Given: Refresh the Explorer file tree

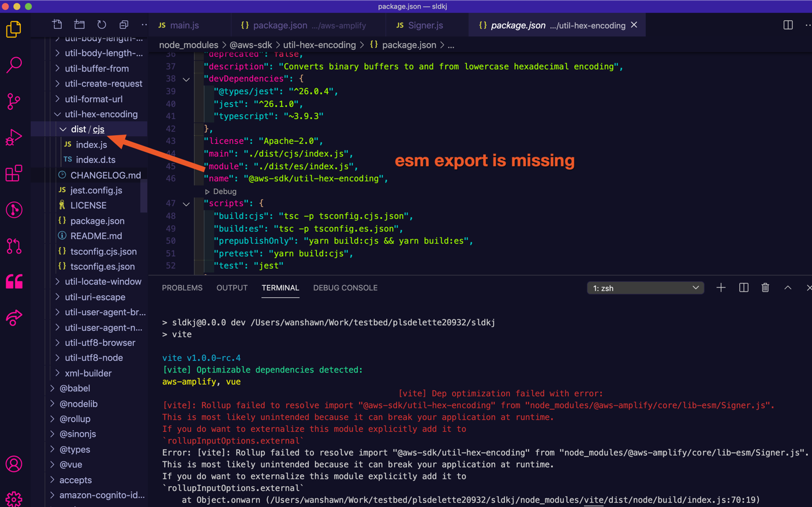Looking at the screenshot, I should (x=102, y=25).
